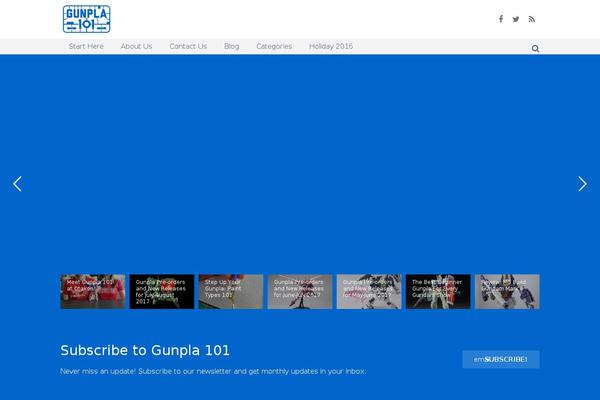
Task: Open Start Here menu item
Action: [x=86, y=46]
